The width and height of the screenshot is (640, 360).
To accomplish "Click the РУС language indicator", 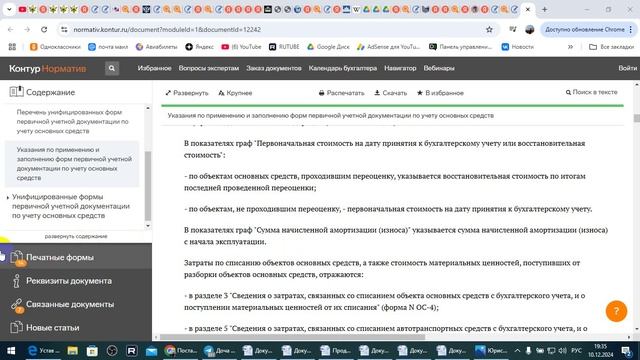I will coord(576,351).
